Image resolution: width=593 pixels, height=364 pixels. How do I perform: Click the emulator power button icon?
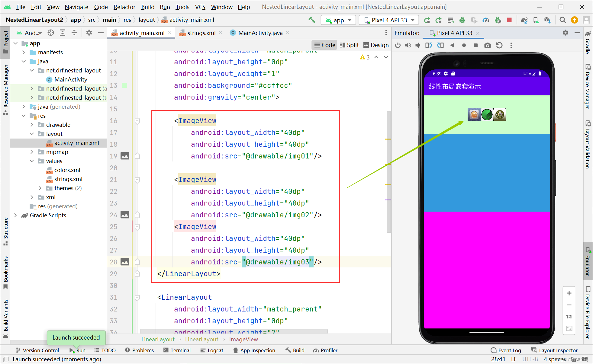398,45
